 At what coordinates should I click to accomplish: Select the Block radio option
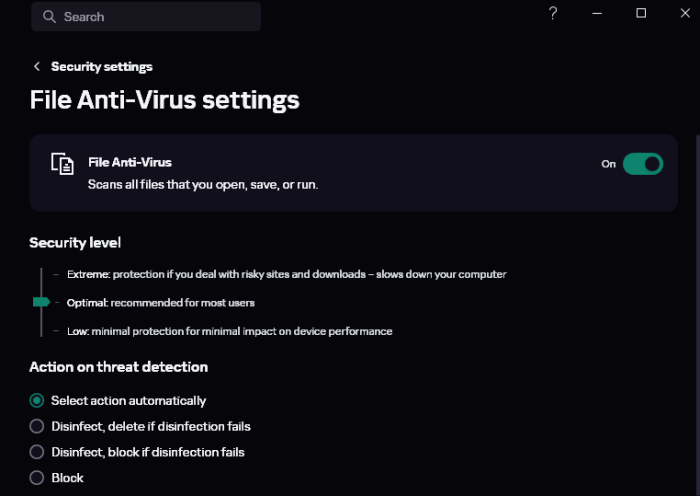tap(37, 478)
